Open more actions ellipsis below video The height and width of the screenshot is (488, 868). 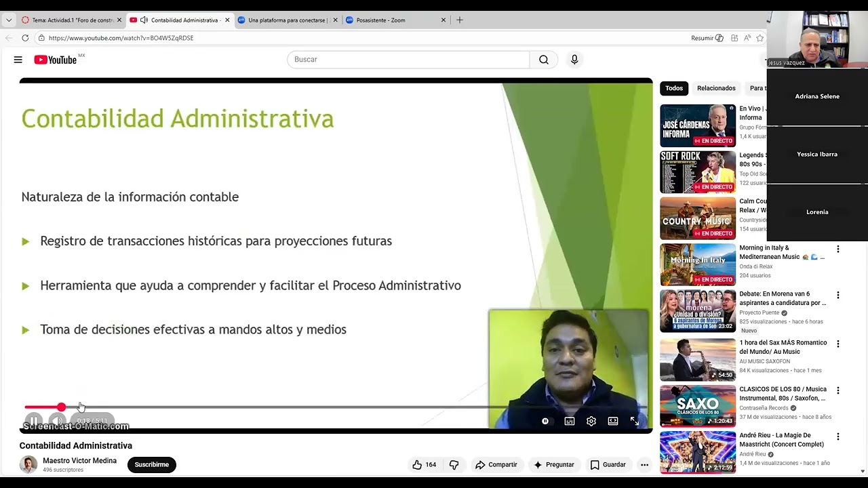tap(644, 465)
